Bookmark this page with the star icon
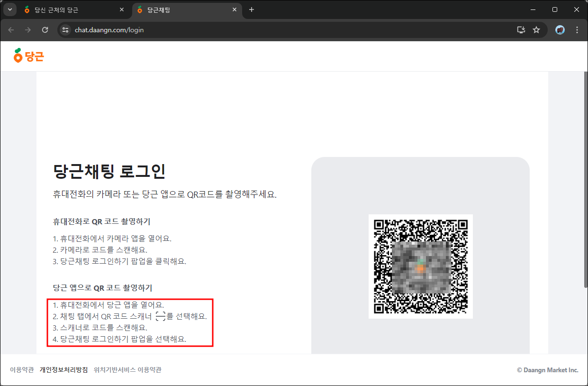Image resolution: width=588 pixels, height=386 pixels. coord(536,30)
